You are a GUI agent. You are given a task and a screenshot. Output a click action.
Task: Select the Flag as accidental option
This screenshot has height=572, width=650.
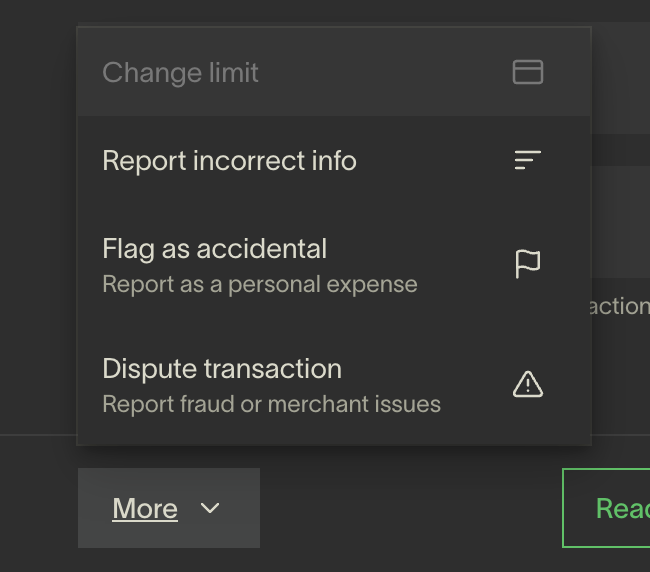click(214, 248)
